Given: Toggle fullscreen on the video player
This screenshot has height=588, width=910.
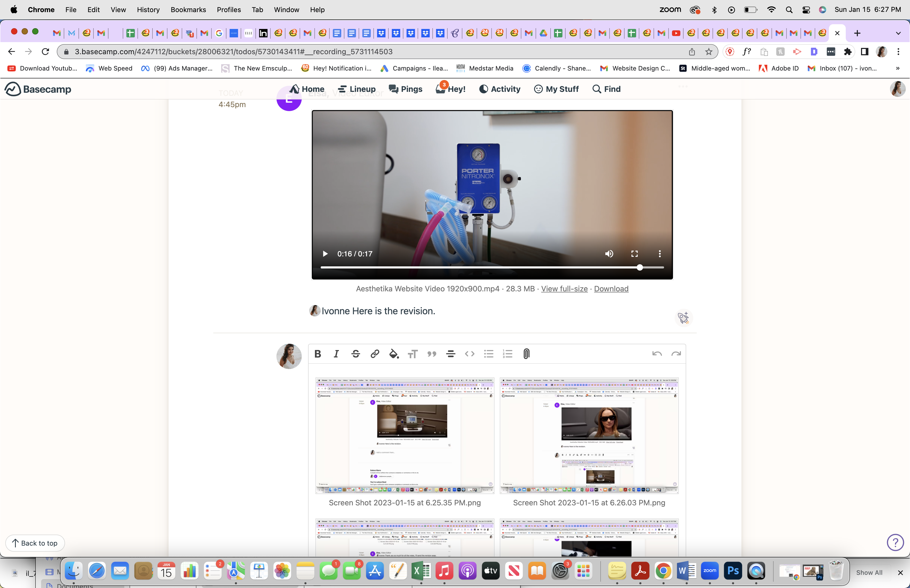Looking at the screenshot, I should [634, 254].
